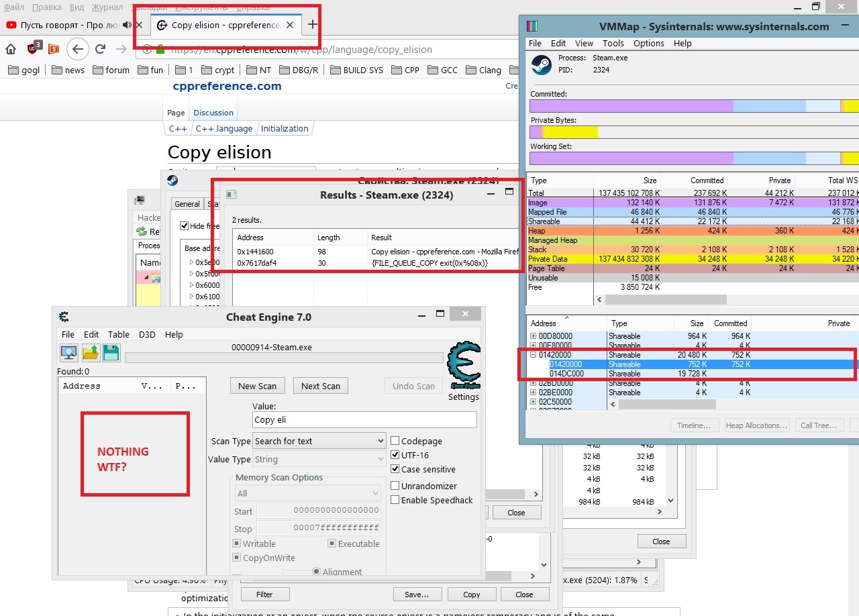Viewport: 859px width, 616px height.
Task: Click Cheat Engine open file folder icon
Action: click(91, 353)
